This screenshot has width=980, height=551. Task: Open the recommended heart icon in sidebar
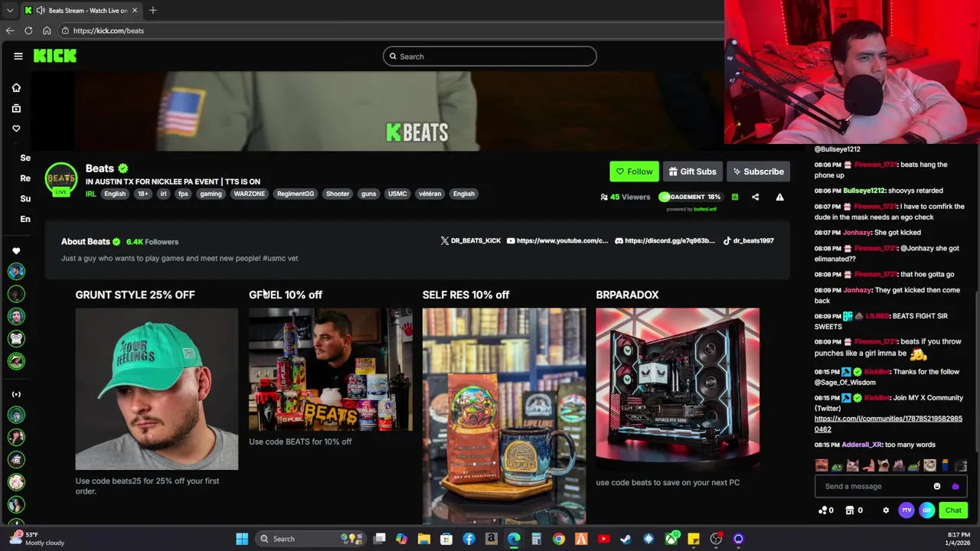click(x=16, y=251)
